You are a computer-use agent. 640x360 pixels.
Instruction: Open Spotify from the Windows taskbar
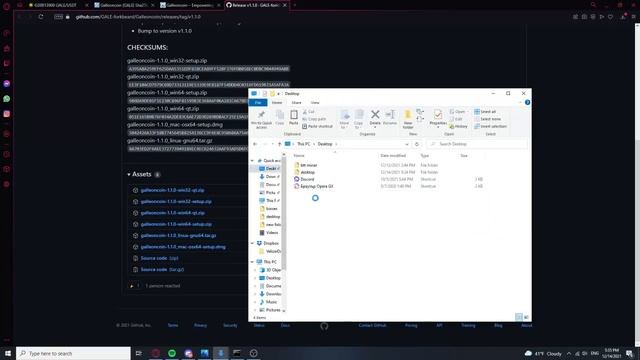click(172, 353)
